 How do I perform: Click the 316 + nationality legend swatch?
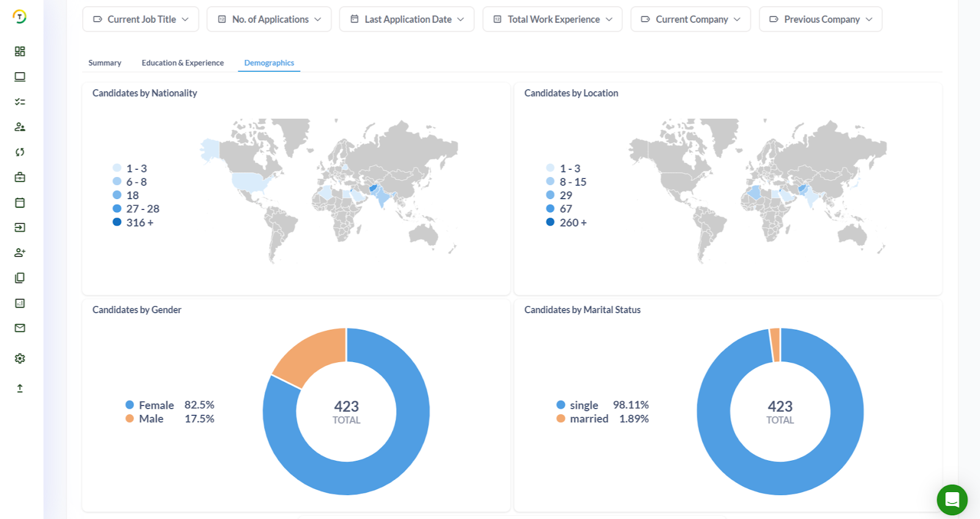(117, 222)
